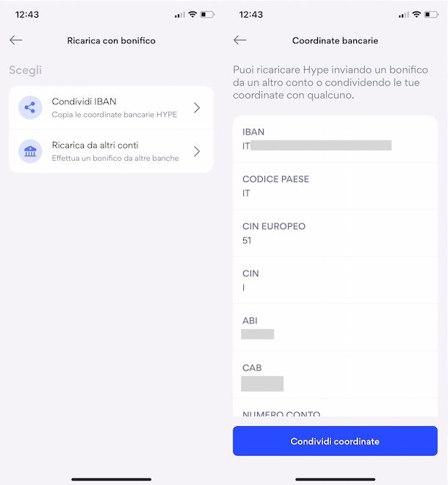Image resolution: width=448 pixels, height=485 pixels.
Task: Tap the CIN EUROPEO value 51
Action: [247, 240]
